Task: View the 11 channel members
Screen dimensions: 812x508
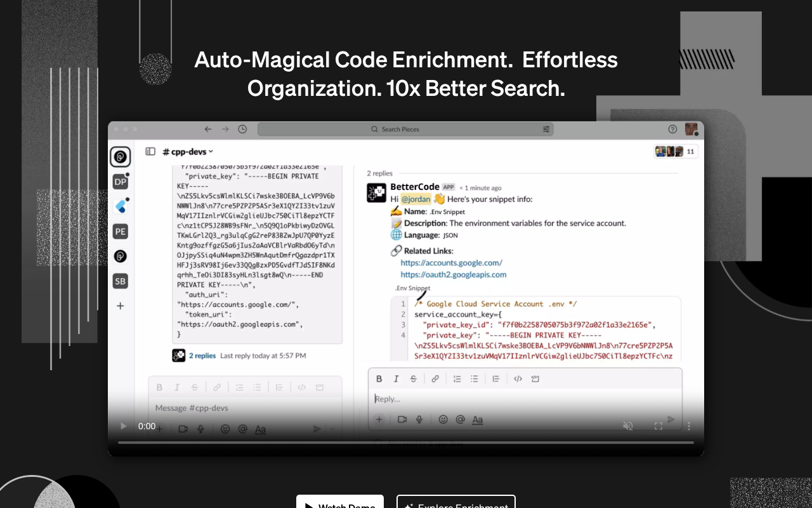Action: pyautogui.click(x=676, y=151)
